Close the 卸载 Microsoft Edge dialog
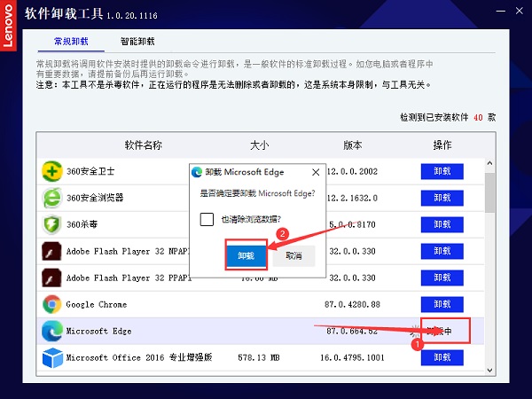The image size is (532, 399). [316, 172]
